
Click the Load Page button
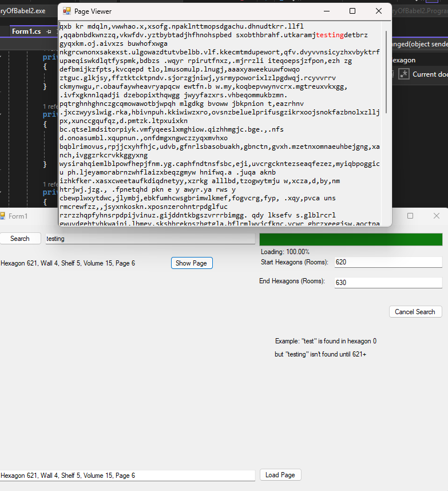click(280, 475)
